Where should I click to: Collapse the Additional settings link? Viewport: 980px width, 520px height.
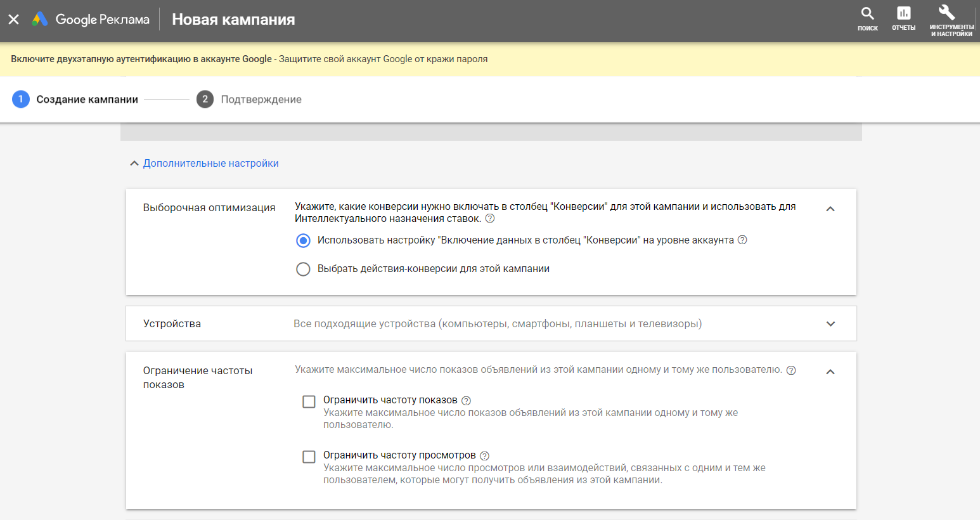(204, 164)
